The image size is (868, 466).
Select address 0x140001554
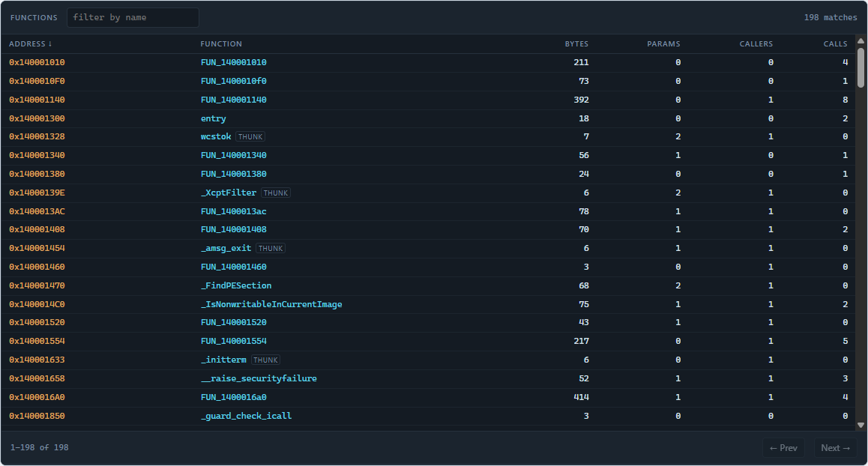pyautogui.click(x=37, y=342)
